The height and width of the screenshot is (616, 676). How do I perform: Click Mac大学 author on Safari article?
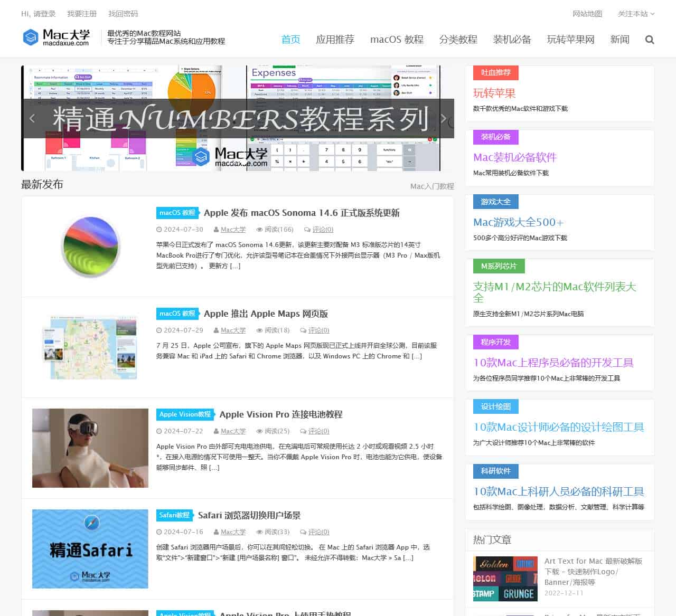tap(233, 532)
